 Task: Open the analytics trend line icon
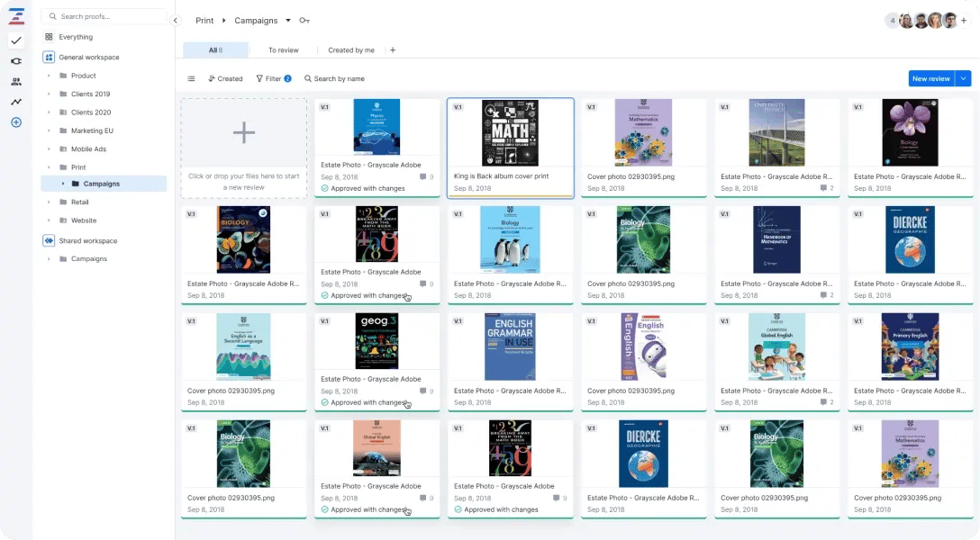15,102
